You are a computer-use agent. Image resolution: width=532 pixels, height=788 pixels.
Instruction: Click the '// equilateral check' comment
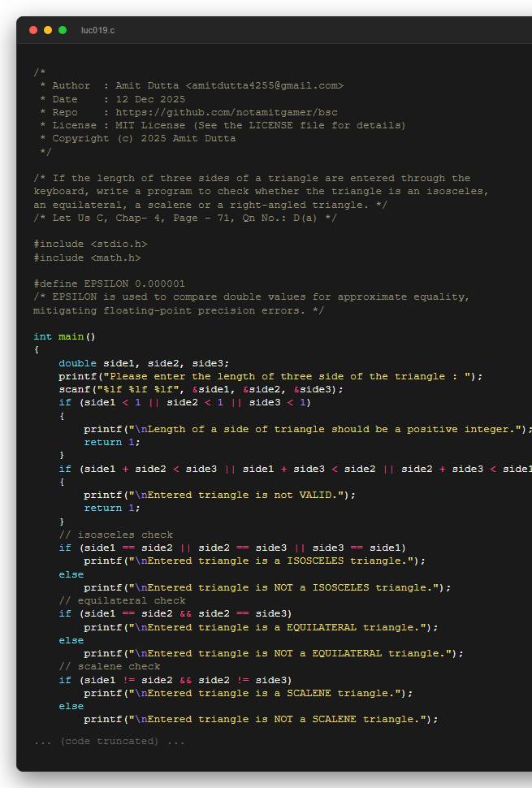(122, 600)
